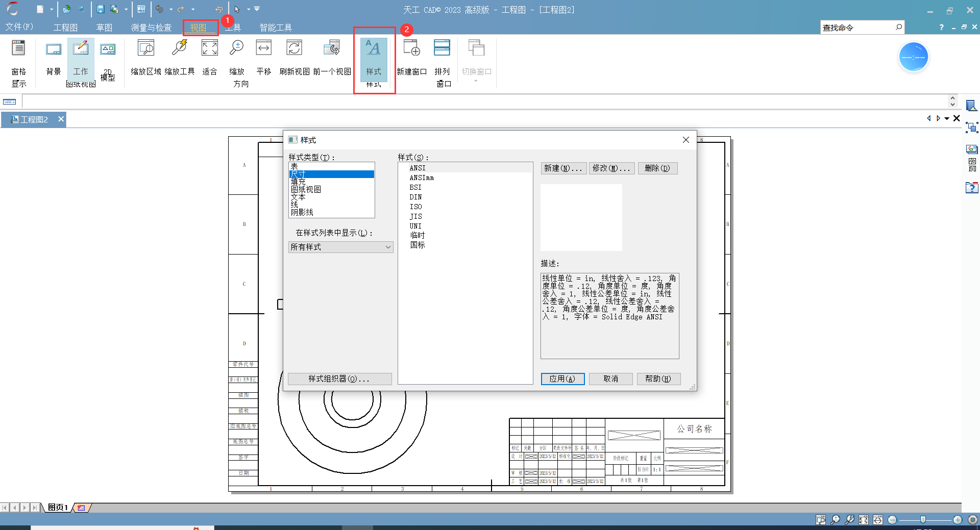This screenshot has height=530, width=980.
Task: Expand the quick access toolbar customize arrow
Action: [x=257, y=9]
